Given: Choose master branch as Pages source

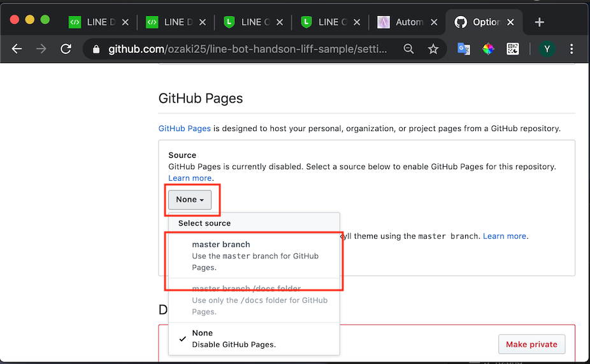Looking at the screenshot, I should 254,256.
